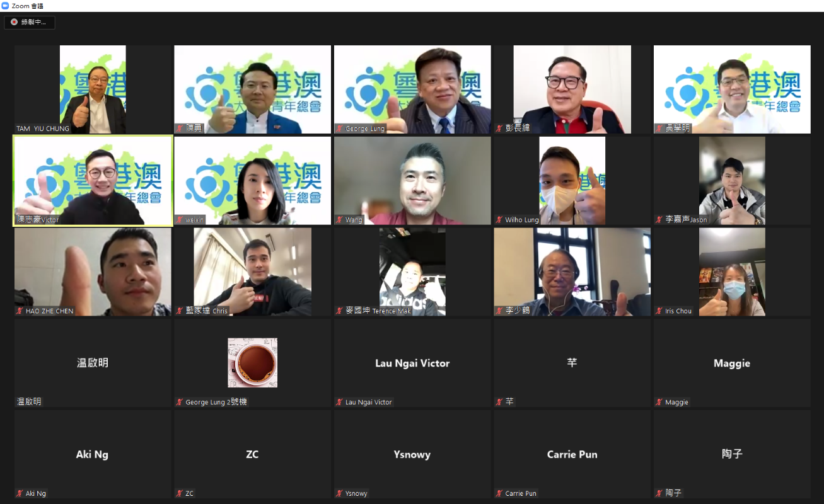Click the muted microphone icon next to George Lung
The width and height of the screenshot is (824, 504).
pyautogui.click(x=340, y=129)
